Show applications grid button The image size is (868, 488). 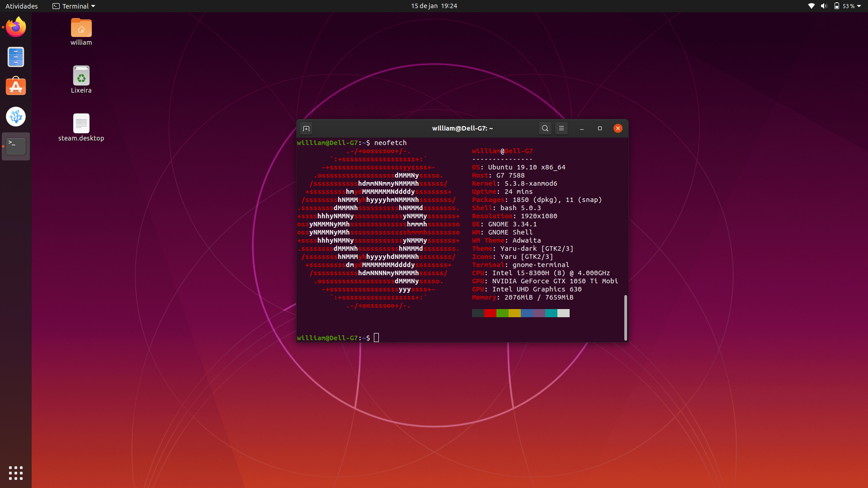click(x=16, y=473)
